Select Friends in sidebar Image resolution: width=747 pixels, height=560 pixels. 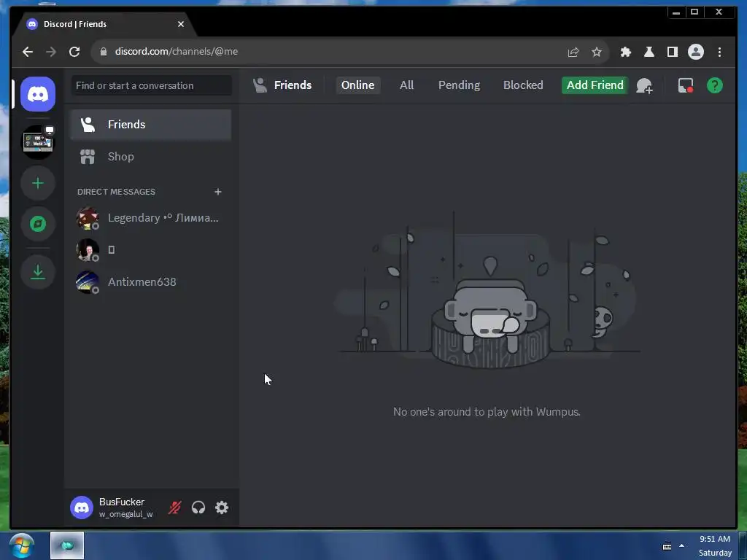pos(150,124)
